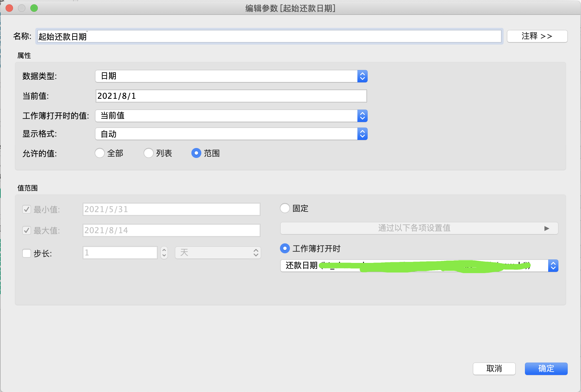Screen dimensions: 581x392
Task: Click the 当前值 field showing 2021/8/1
Action: tap(231, 96)
